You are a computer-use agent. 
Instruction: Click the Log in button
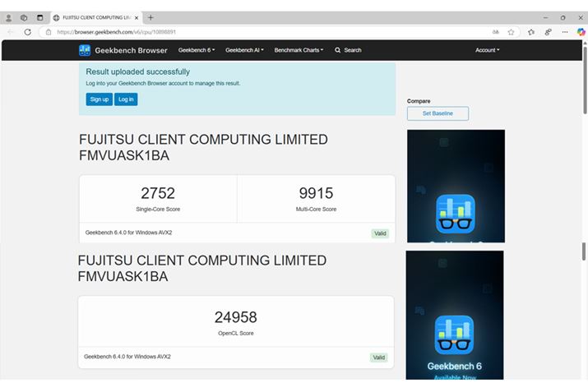[126, 99]
